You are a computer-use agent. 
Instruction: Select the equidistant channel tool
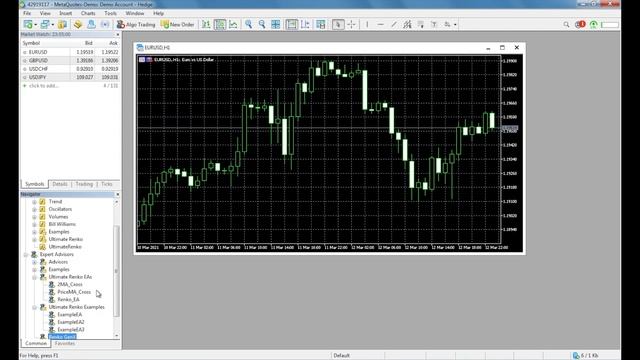pos(407,24)
